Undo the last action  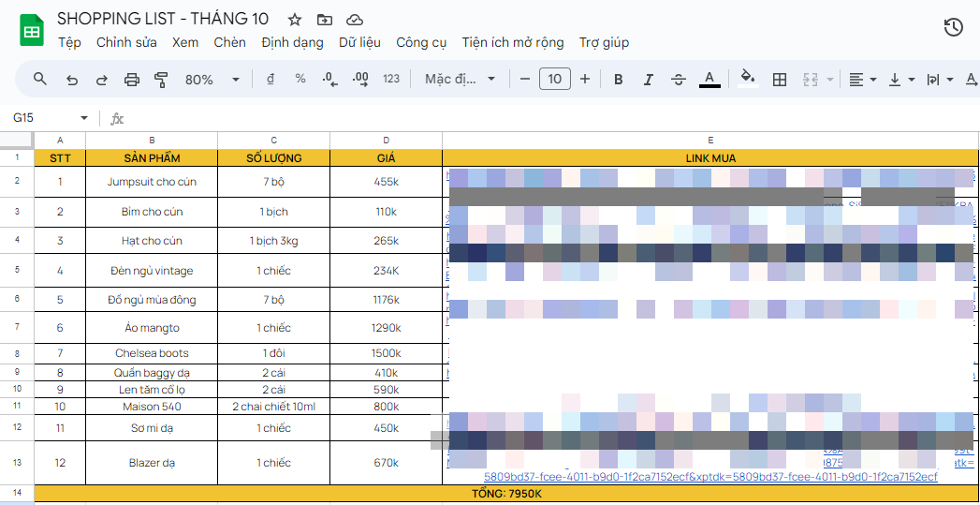72,80
